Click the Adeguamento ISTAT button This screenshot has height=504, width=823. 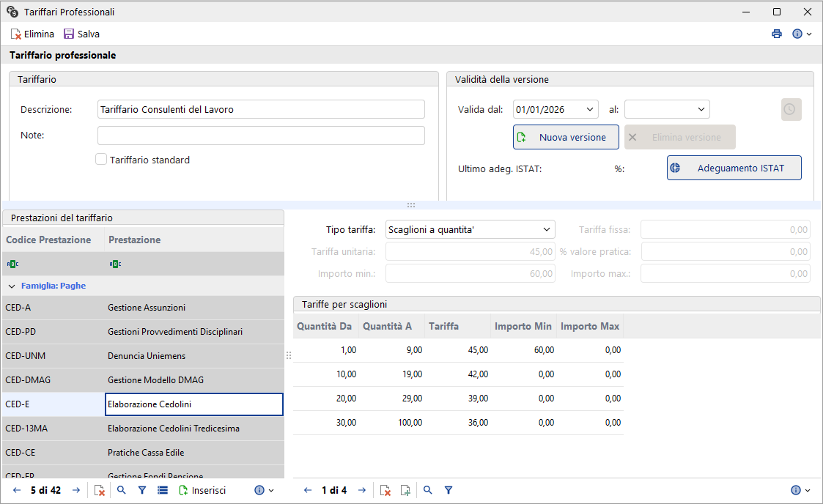734,168
